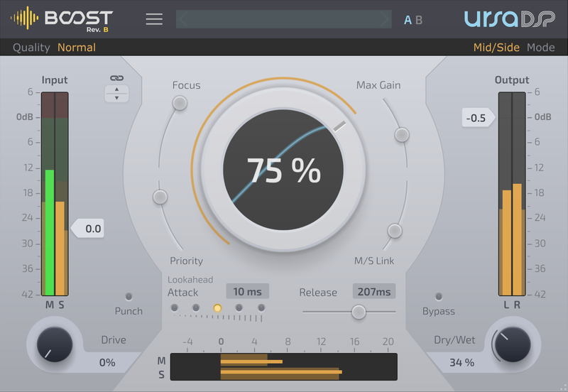Select the highlighted third Attack step LED

[217, 308]
